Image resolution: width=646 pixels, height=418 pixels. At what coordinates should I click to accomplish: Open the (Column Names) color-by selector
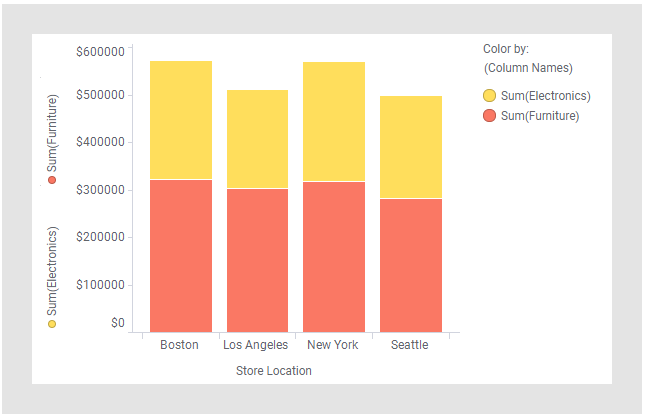[527, 68]
